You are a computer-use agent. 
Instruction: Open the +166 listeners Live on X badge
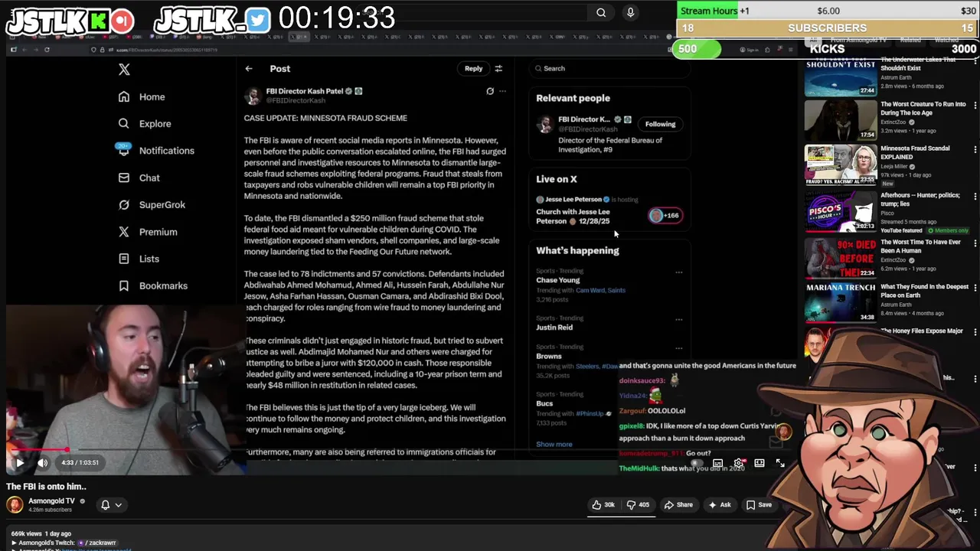pyautogui.click(x=665, y=216)
